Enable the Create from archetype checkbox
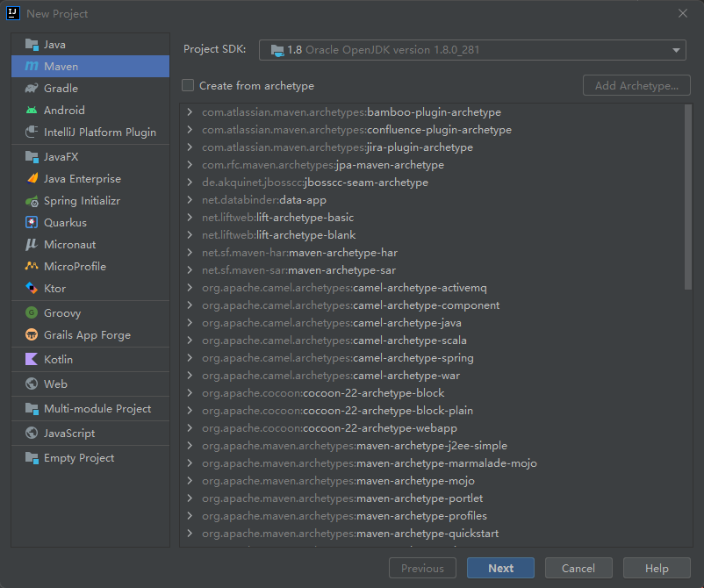Viewport: 704px width, 588px height. pyautogui.click(x=188, y=86)
